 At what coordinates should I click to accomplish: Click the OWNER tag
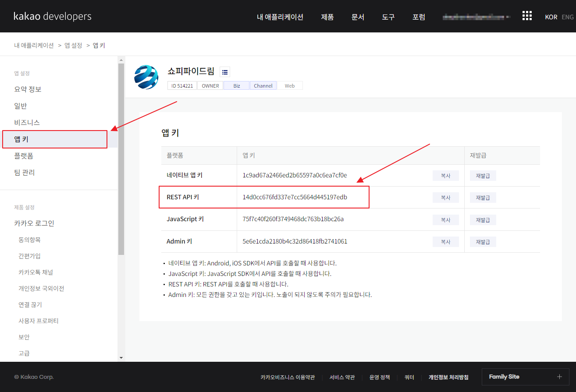[210, 86]
